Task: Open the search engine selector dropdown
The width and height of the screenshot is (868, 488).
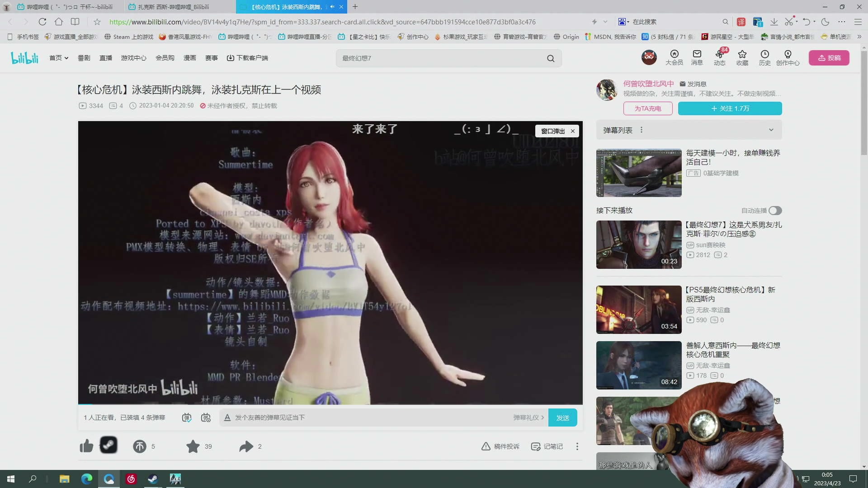Action: pyautogui.click(x=624, y=22)
